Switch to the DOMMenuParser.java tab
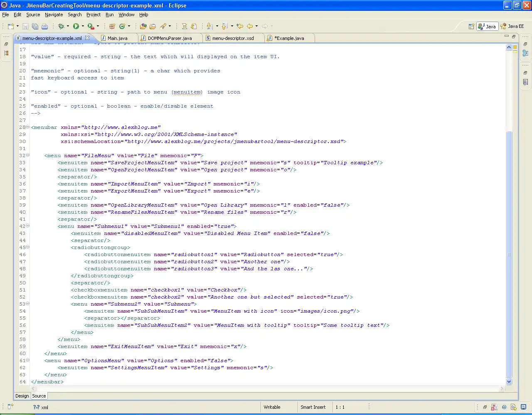This screenshot has width=532, height=415. pyautogui.click(x=170, y=38)
